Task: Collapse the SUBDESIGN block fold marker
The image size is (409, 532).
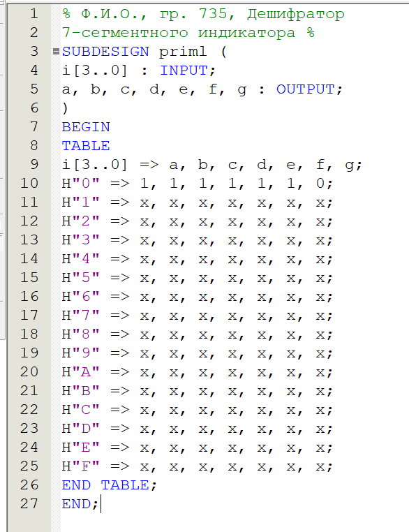Action: (x=57, y=52)
